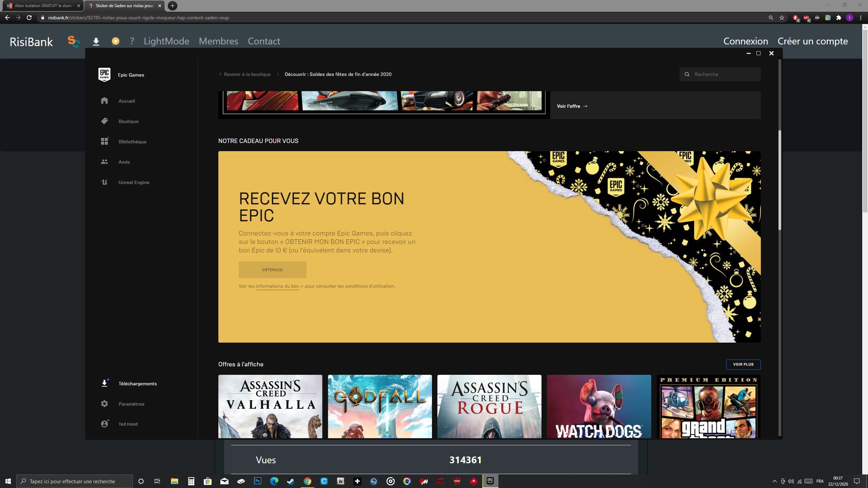This screenshot has height=488, width=868.
Task: Open the Adblock Plus ABP extension
Action: click(806, 18)
